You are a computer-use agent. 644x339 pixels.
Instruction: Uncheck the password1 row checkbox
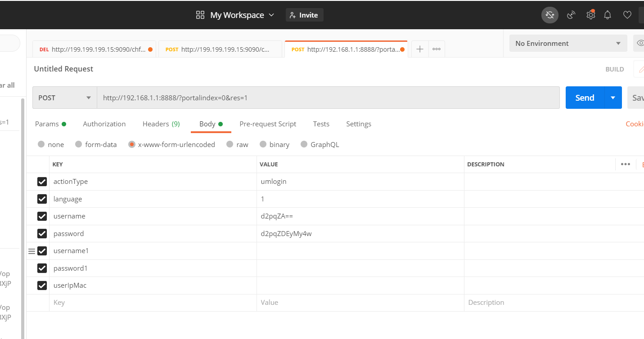point(42,268)
